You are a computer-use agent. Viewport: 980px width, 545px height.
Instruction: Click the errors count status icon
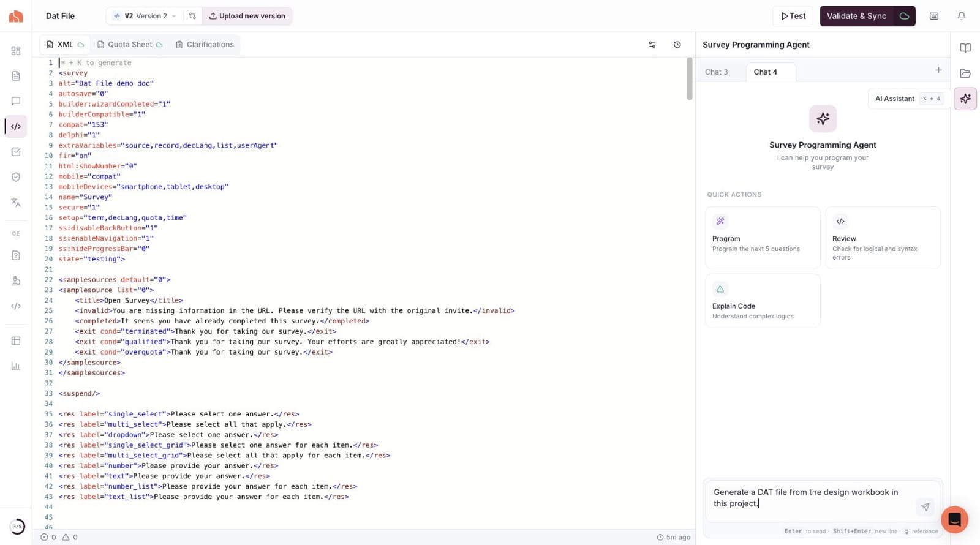pos(48,538)
